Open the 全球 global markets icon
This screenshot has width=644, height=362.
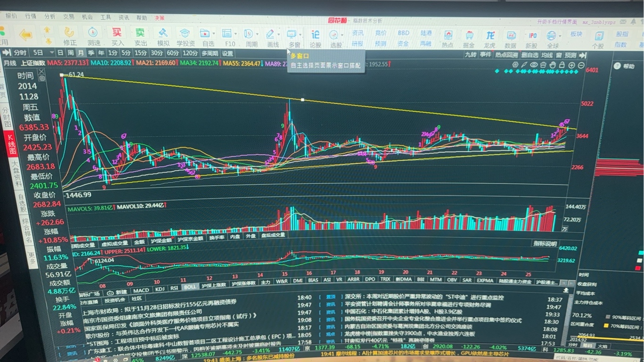pos(551,36)
